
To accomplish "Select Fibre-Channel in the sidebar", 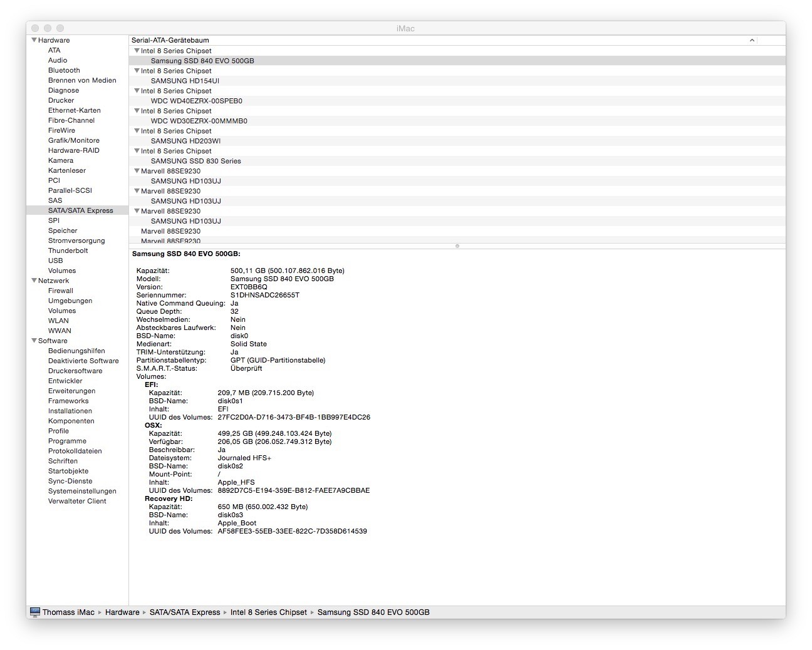I will click(71, 120).
